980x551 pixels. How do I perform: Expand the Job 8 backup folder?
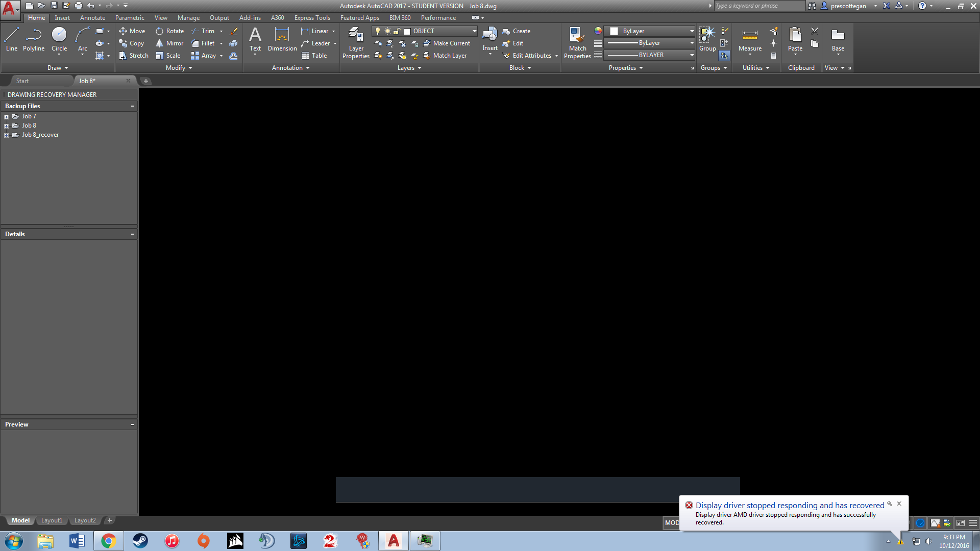[6, 126]
